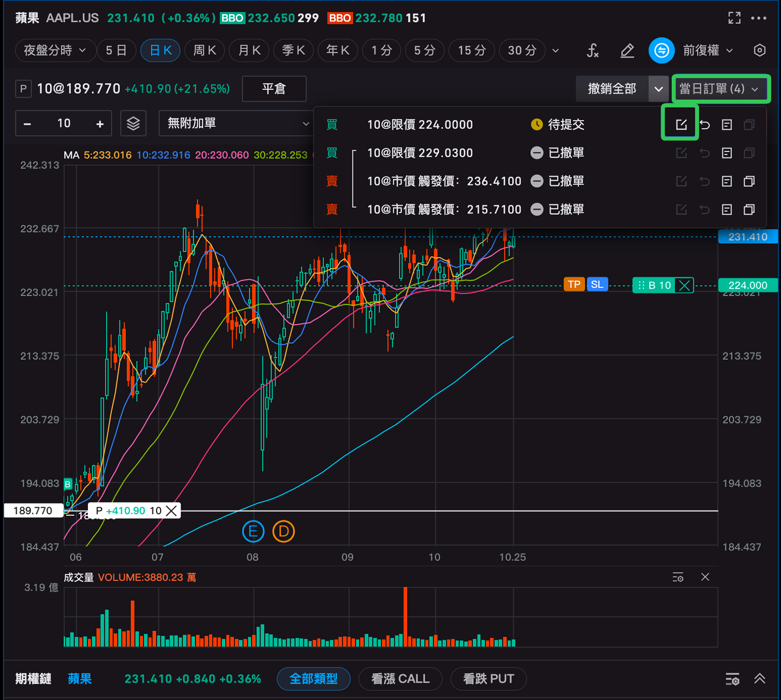The width and height of the screenshot is (781, 700).
Task: Open the fx indicator formula tool
Action: click(x=592, y=50)
